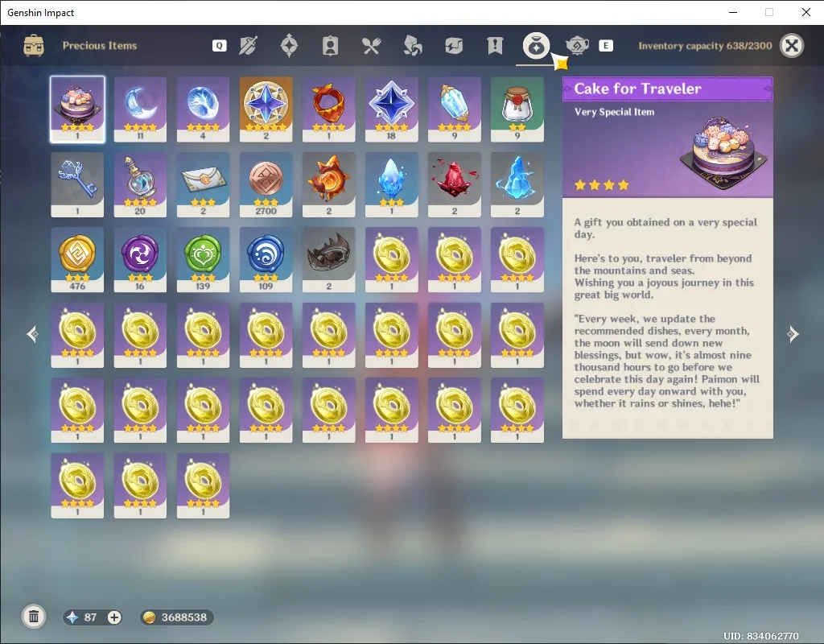Viewport: 824px width, 644px height.
Task: Go to previous page with left arrow
Action: (32, 334)
